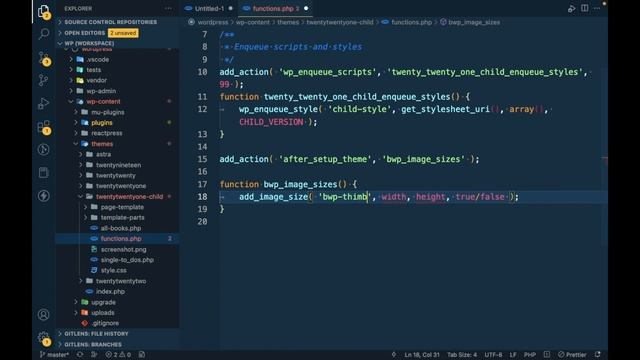Expand the twentytwentytwo folder
The height and width of the screenshot is (360, 640).
121,281
